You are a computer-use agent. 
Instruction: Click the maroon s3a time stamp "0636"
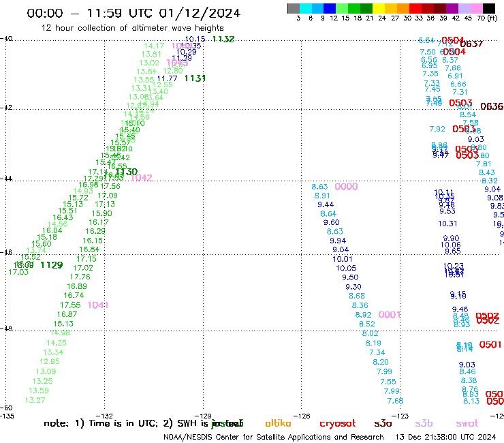click(492, 106)
